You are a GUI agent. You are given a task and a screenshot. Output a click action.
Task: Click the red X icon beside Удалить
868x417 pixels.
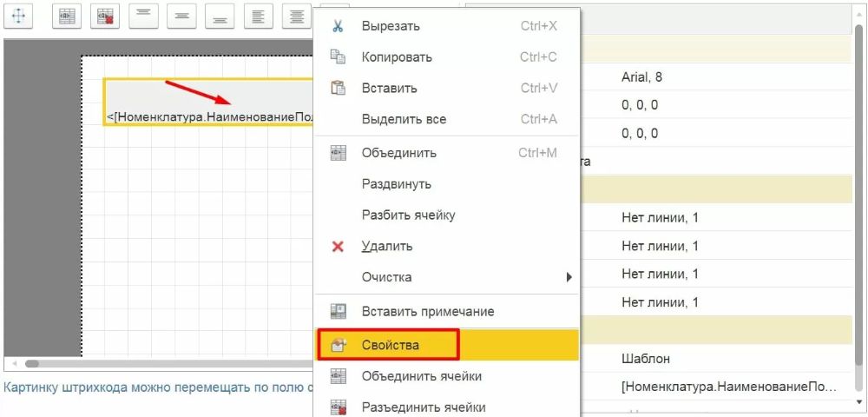click(x=338, y=246)
